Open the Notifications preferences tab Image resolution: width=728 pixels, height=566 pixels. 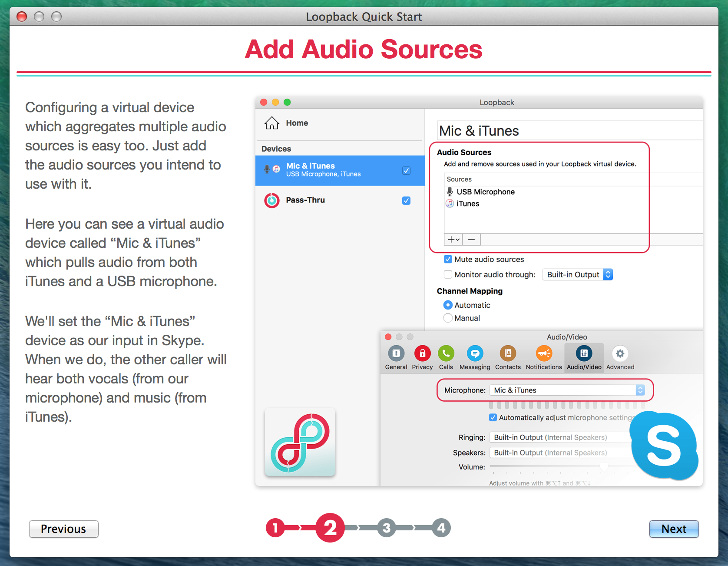coord(544,358)
